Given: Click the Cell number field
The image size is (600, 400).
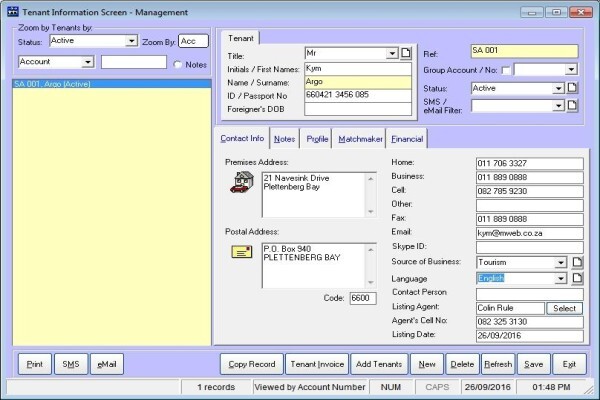Looking at the screenshot, I should (x=530, y=191).
